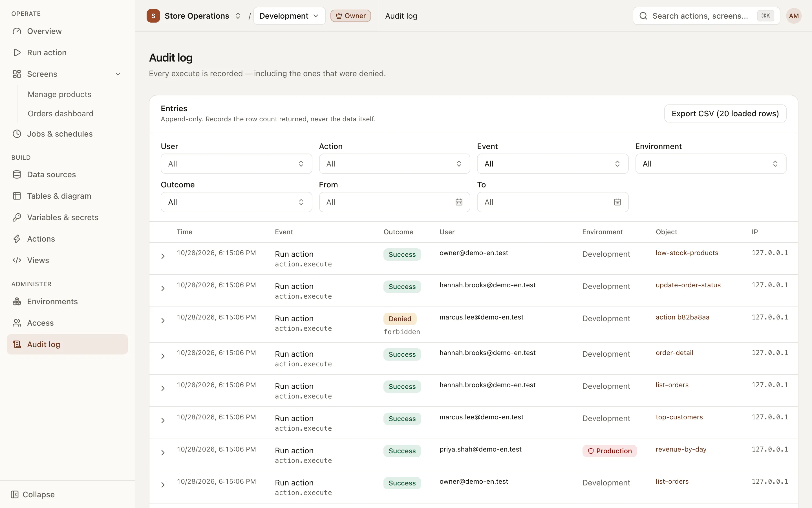Expand the revenue-by-day entry row

[x=163, y=453]
